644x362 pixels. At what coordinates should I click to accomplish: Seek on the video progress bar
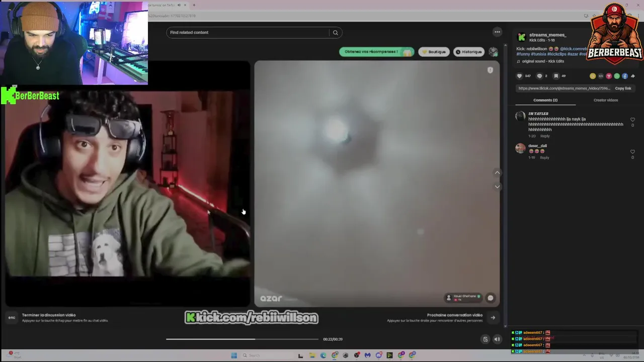243,339
